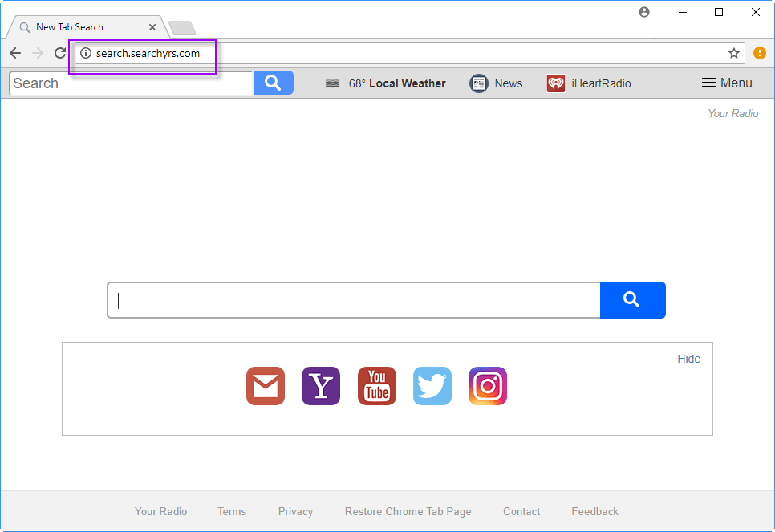Open the Yahoo shortcut icon
The width and height of the screenshot is (775, 532).
click(x=321, y=386)
